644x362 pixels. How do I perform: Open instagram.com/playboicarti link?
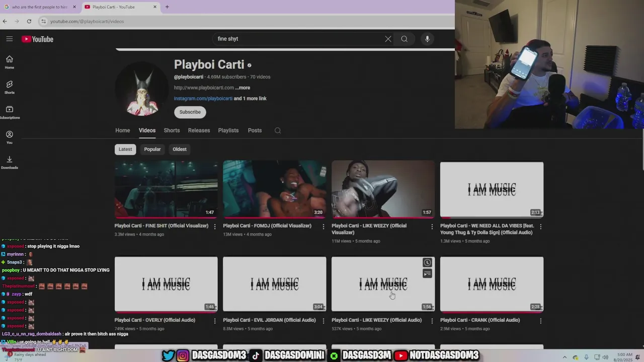pyautogui.click(x=203, y=99)
